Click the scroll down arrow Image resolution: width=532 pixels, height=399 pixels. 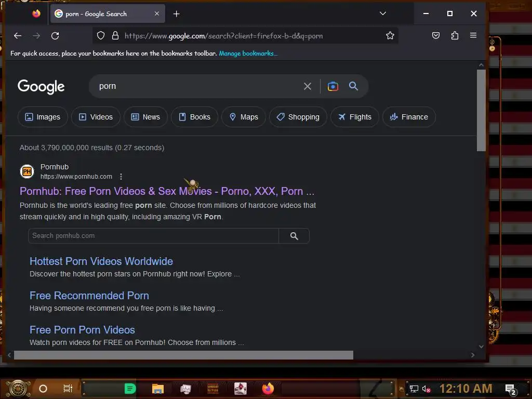pyautogui.click(x=481, y=347)
